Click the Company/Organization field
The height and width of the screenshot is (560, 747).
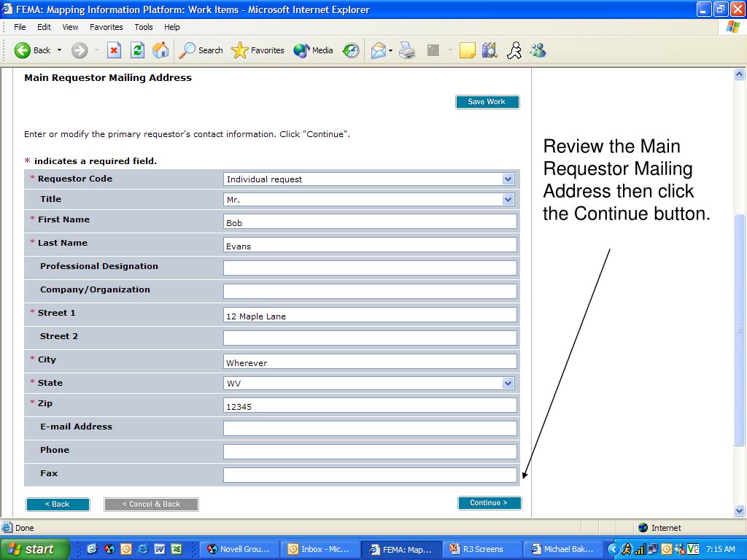[370, 292]
